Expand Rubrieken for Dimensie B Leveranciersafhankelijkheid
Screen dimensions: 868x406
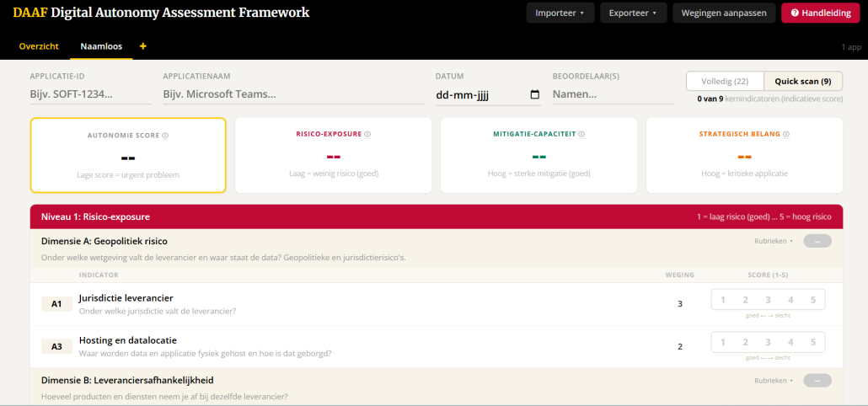click(x=774, y=380)
